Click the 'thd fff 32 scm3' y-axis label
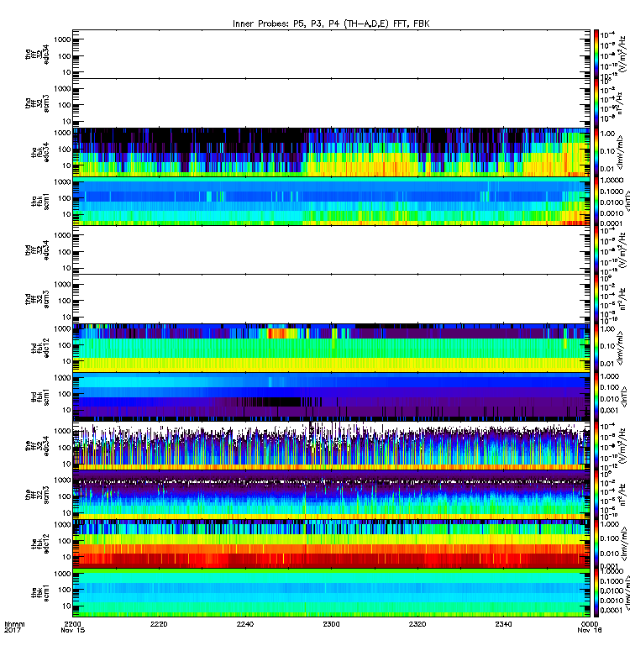The width and height of the screenshot is (630, 672). coord(38,299)
